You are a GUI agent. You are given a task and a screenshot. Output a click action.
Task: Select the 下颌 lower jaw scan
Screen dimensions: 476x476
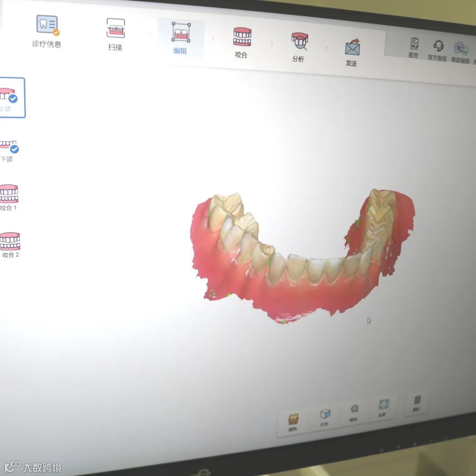click(9, 151)
